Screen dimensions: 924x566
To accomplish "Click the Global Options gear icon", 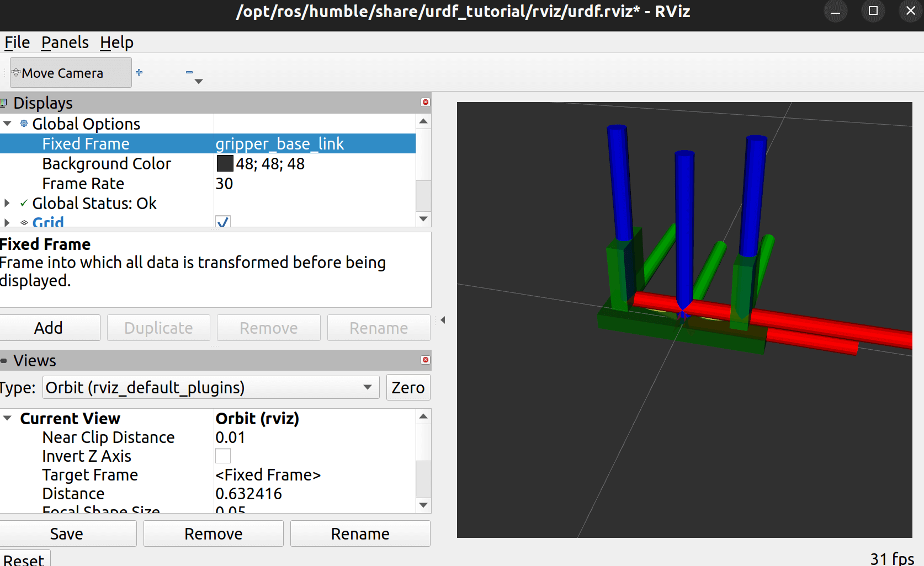I will [x=24, y=124].
